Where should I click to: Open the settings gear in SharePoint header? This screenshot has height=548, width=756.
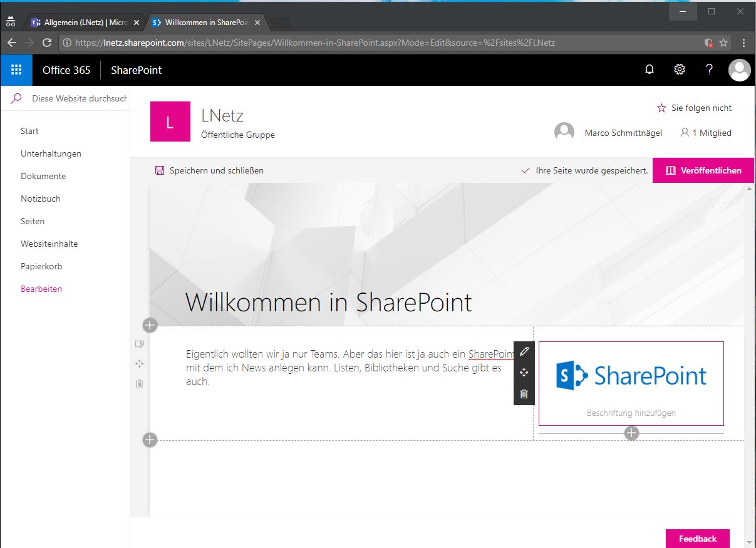click(680, 70)
